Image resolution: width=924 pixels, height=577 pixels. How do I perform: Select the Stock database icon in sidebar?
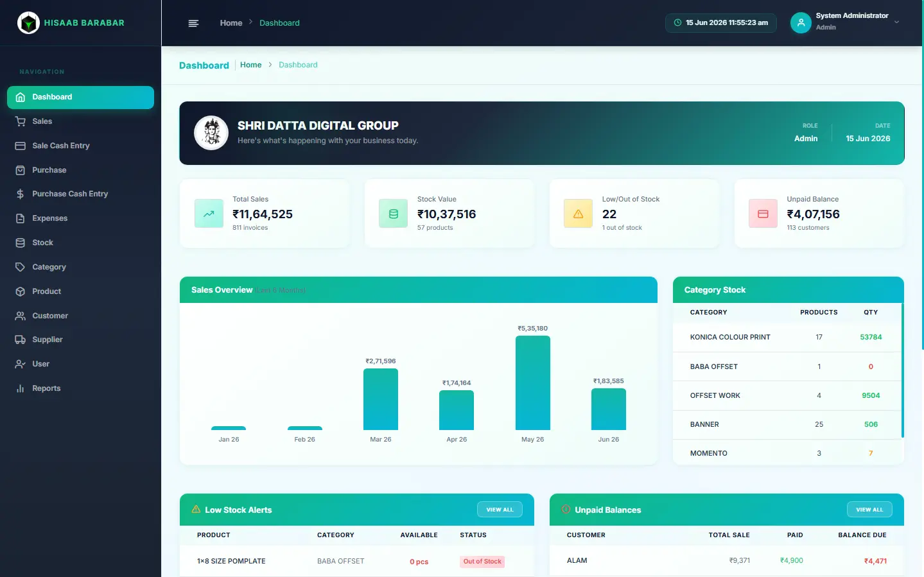coord(21,243)
